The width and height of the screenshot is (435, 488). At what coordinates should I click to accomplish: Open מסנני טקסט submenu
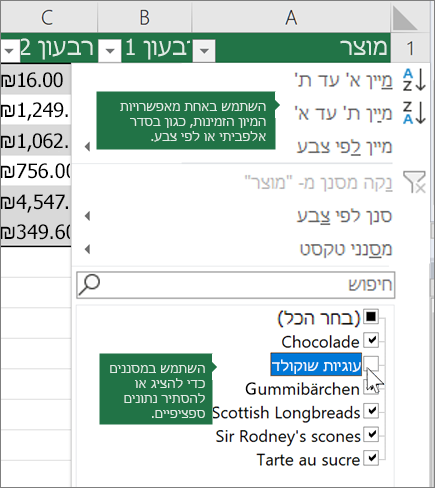[x=346, y=249]
